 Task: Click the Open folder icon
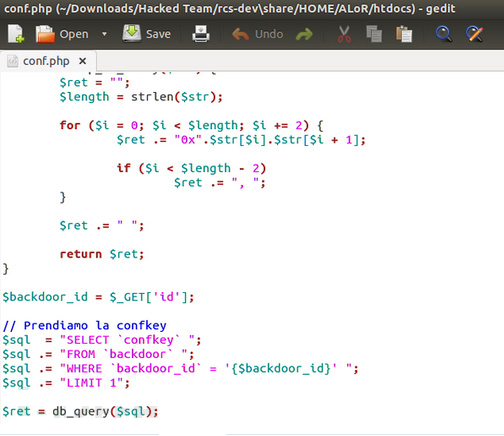pos(45,34)
